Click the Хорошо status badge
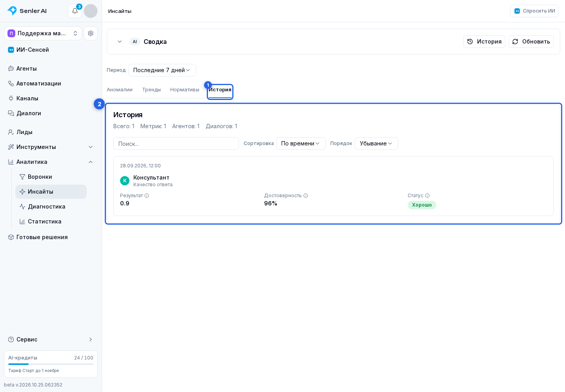The height and width of the screenshot is (392, 565). 422,205
